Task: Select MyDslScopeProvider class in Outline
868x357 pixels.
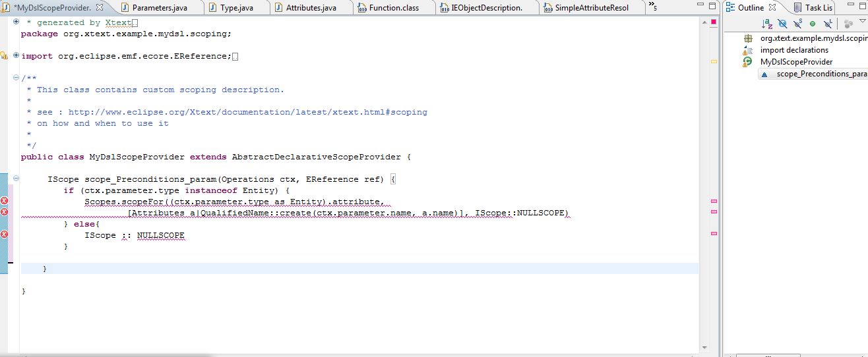Action: 796,62
